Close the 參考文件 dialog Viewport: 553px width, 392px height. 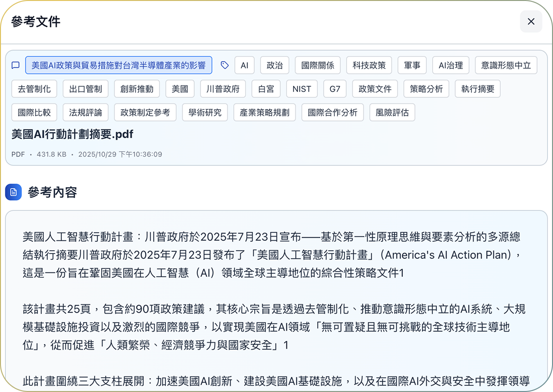point(531,22)
